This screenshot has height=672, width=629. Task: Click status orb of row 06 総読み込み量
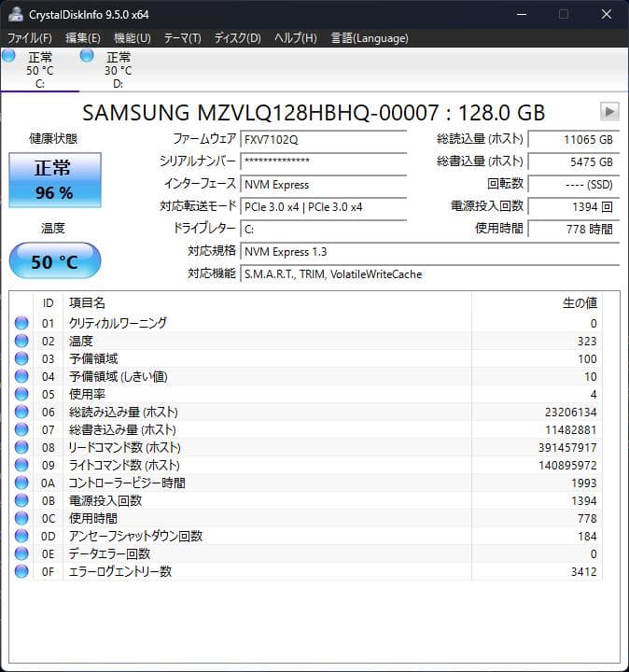[x=21, y=412]
